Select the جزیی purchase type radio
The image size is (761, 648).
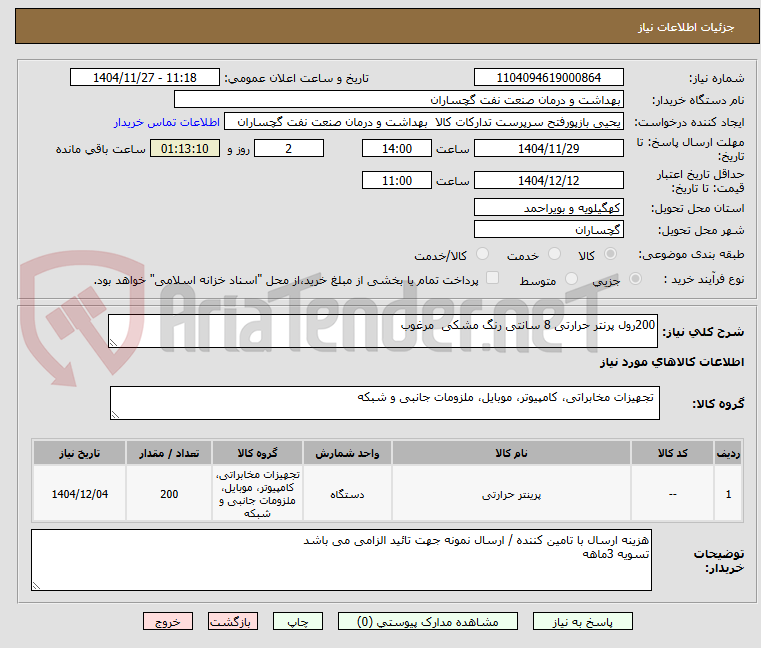tap(635, 279)
